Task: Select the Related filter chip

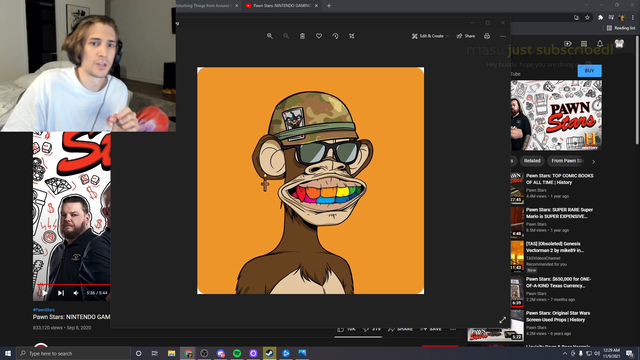Action: [532, 161]
